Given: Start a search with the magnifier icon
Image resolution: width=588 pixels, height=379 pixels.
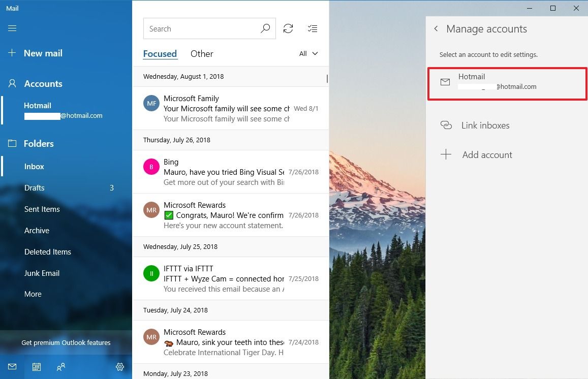Looking at the screenshot, I should [x=265, y=28].
